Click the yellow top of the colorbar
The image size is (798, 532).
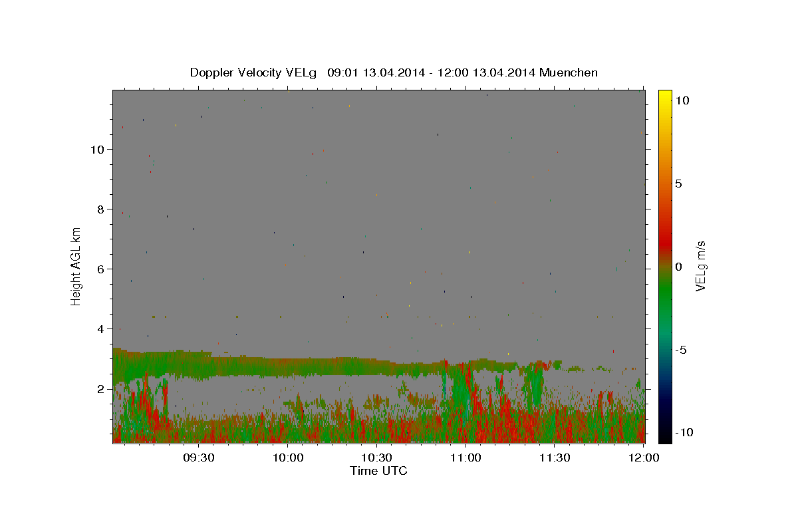(x=664, y=97)
